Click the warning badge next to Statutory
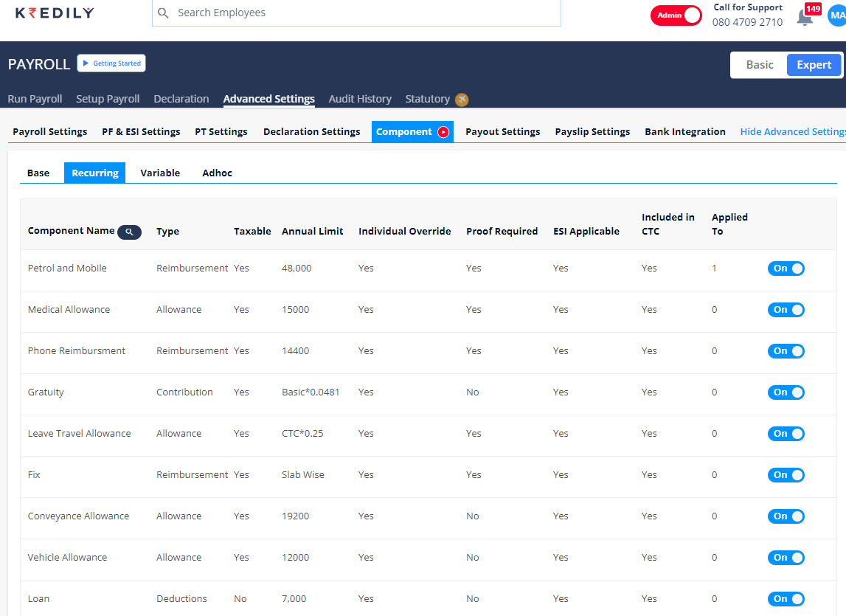Viewport: 846px width, 616px height. pos(462,99)
